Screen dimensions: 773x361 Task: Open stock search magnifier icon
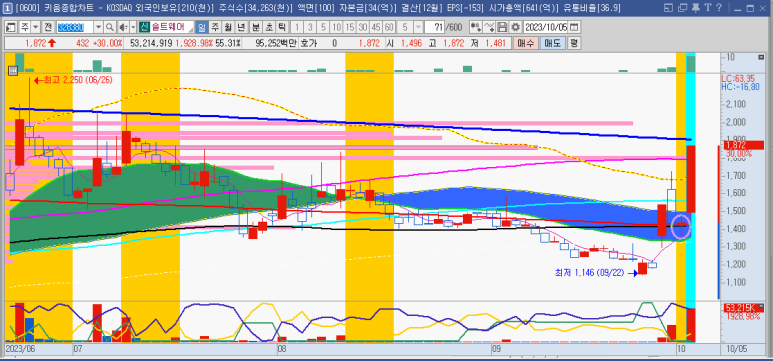[109, 27]
